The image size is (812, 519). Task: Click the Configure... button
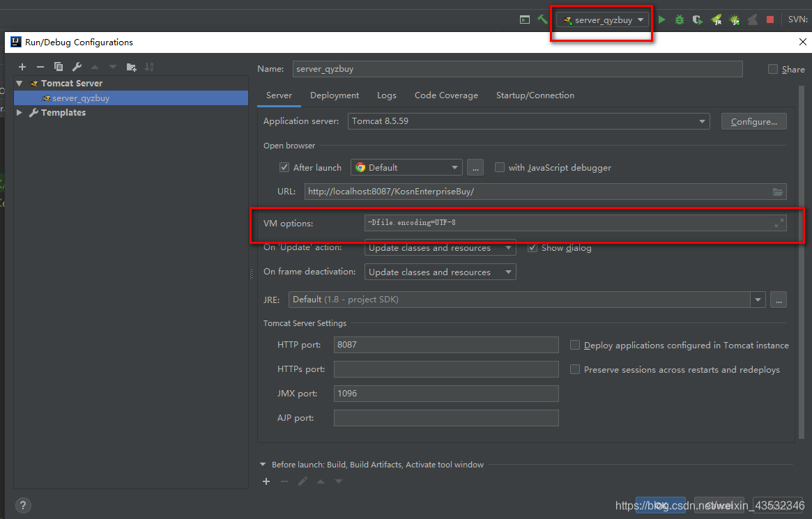pos(754,122)
